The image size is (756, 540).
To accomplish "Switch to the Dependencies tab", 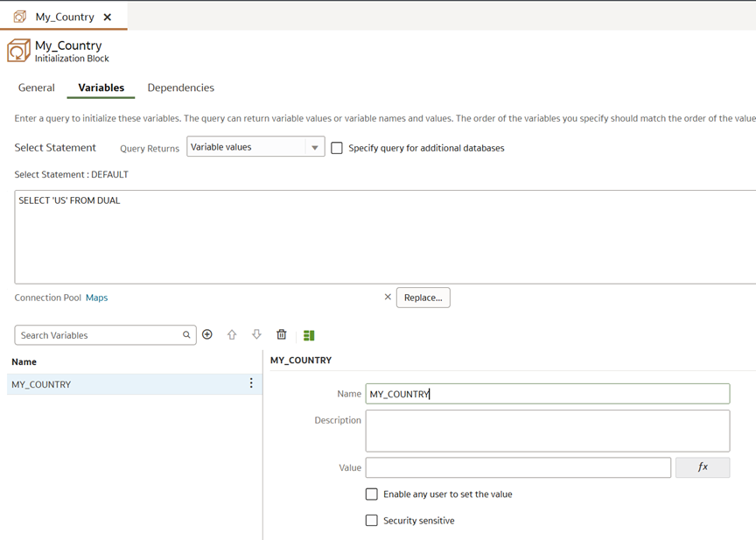I will (x=180, y=88).
